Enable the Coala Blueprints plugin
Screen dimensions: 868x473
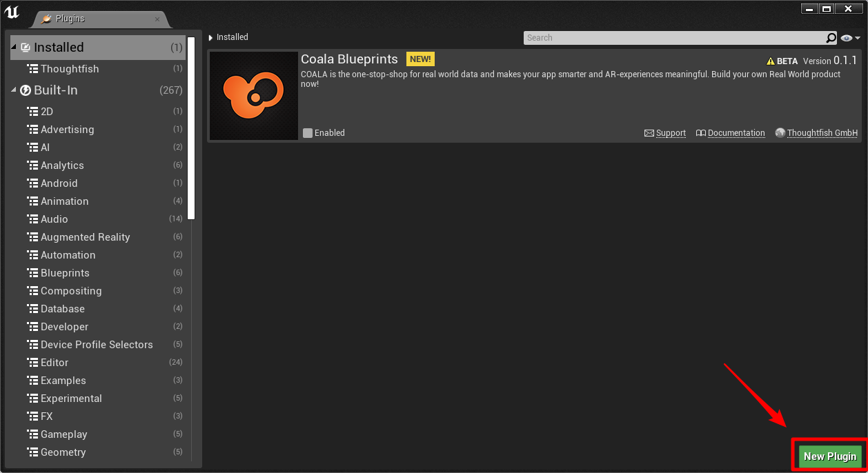coord(308,132)
